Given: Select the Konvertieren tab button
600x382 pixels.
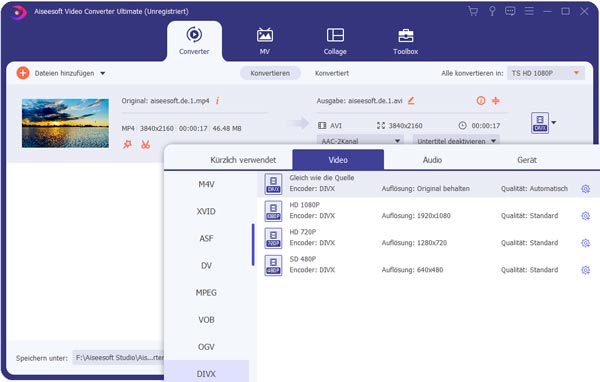Looking at the screenshot, I should pyautogui.click(x=270, y=73).
